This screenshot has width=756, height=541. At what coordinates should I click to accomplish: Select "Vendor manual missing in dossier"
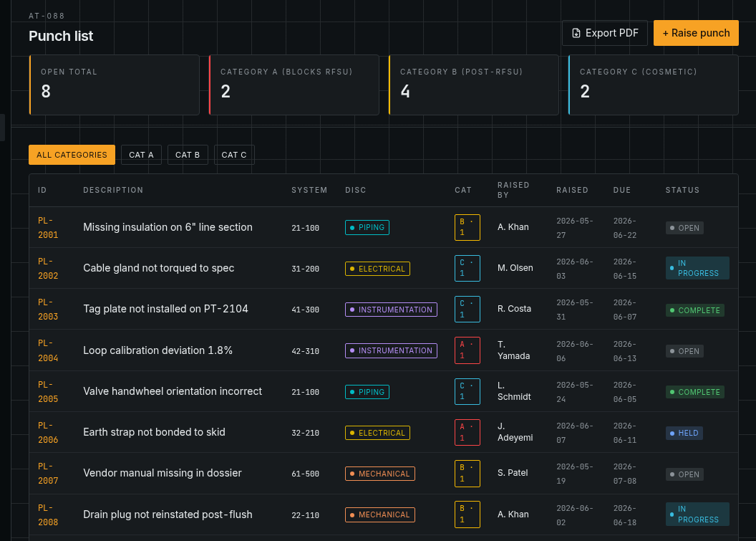(163, 473)
